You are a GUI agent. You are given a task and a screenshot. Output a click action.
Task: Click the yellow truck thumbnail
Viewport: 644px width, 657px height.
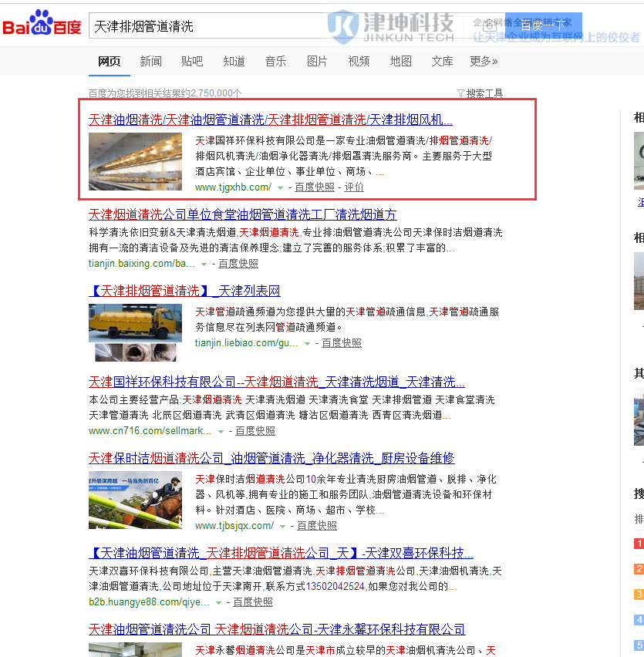(135, 332)
